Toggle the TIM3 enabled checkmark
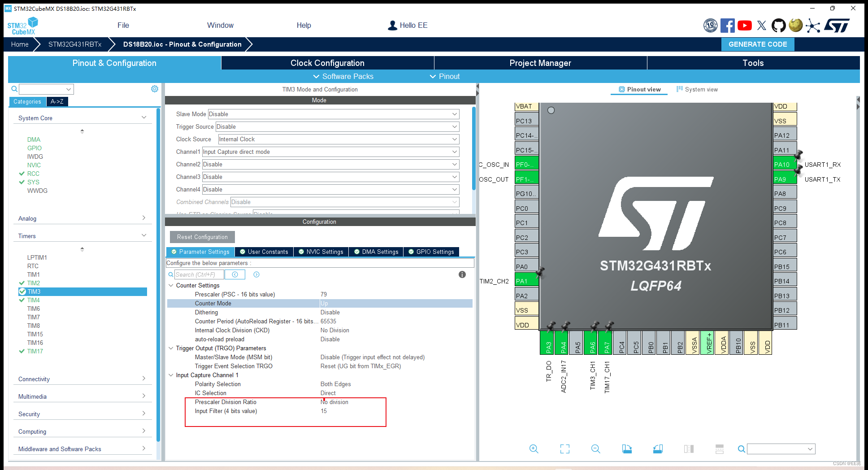The width and height of the screenshot is (868, 470). (22, 292)
